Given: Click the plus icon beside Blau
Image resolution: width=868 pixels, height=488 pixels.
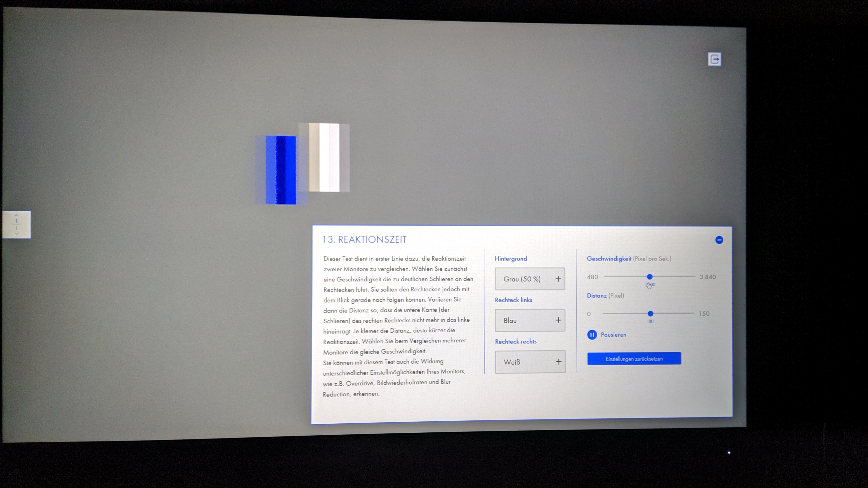Looking at the screenshot, I should (x=558, y=320).
